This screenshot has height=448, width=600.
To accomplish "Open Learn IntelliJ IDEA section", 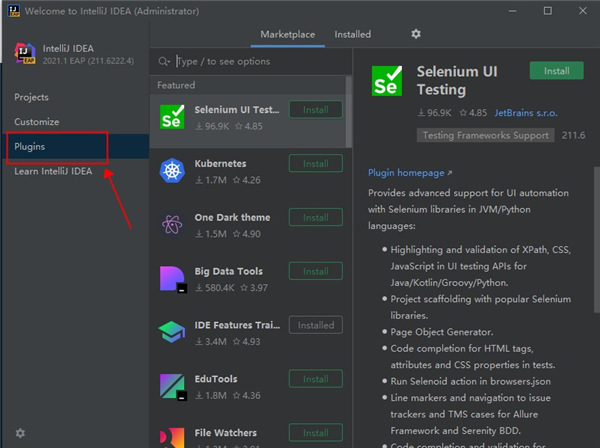I will pos(53,171).
